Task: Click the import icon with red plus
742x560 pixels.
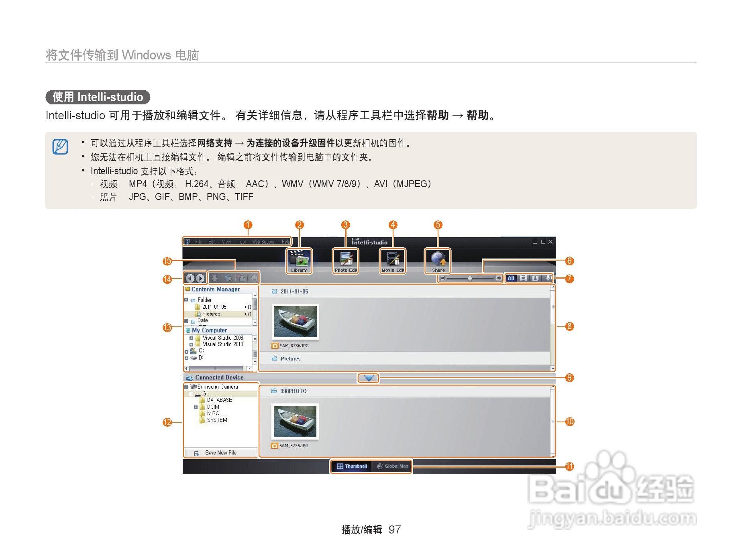Action: point(242,278)
